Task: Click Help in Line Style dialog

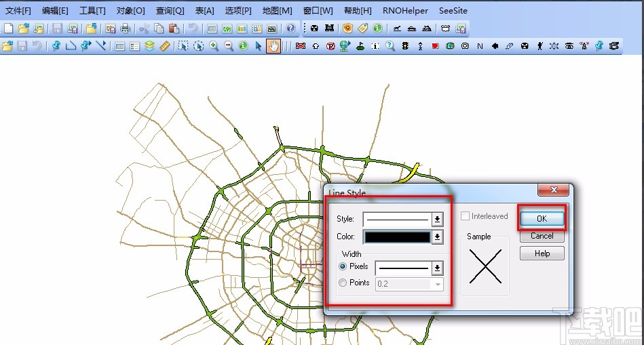Action: click(542, 253)
